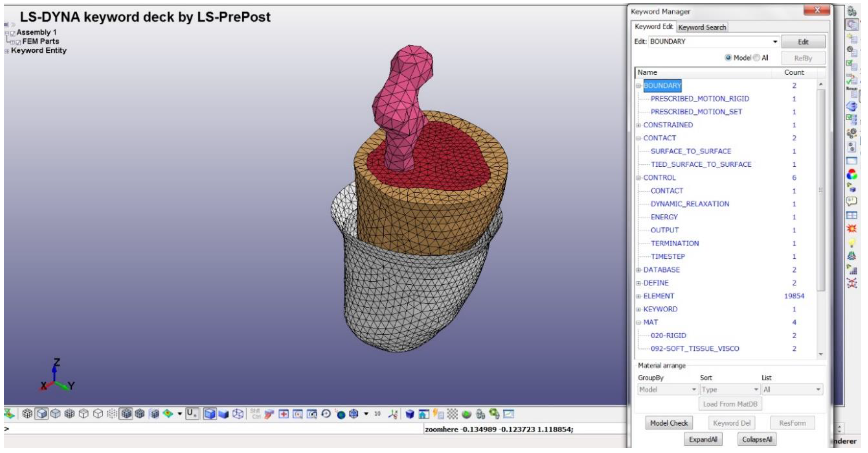Click the green gears icon in bottom toolbar
The width and height of the screenshot is (868, 453).
click(494, 414)
